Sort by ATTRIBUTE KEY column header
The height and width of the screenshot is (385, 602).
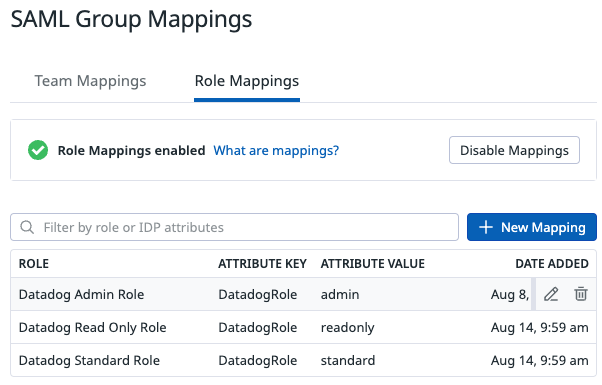coord(262,264)
